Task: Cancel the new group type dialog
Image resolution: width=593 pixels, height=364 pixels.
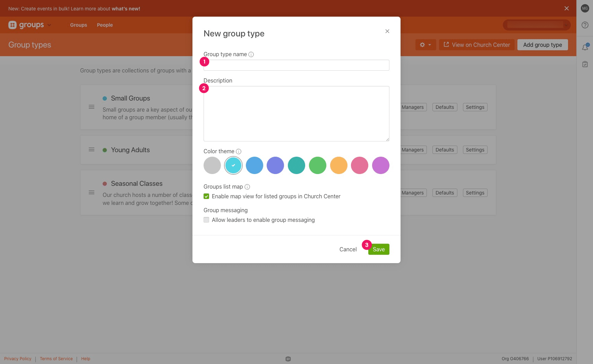Action: (x=348, y=249)
